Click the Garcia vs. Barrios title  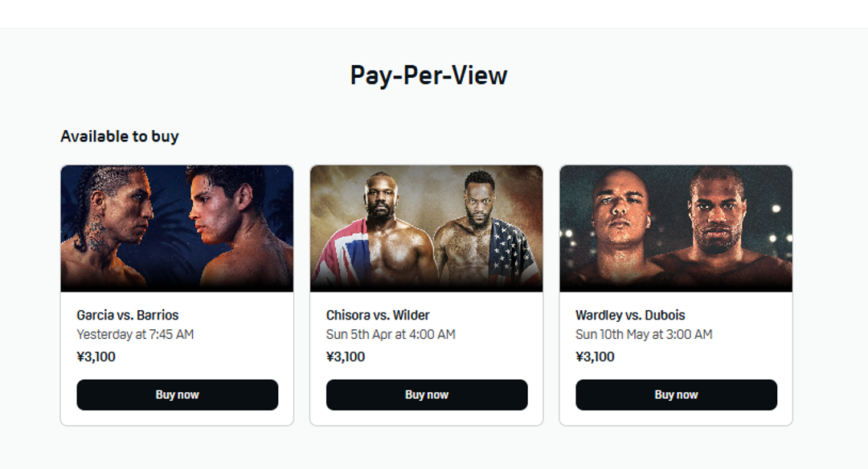(x=128, y=315)
